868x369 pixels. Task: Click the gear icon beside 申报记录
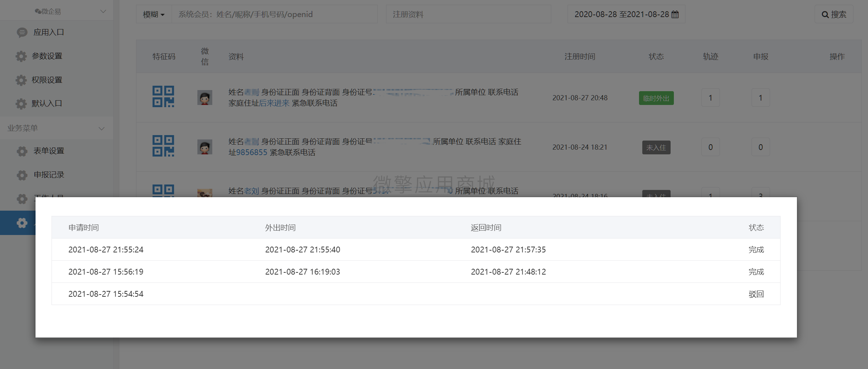coord(22,175)
